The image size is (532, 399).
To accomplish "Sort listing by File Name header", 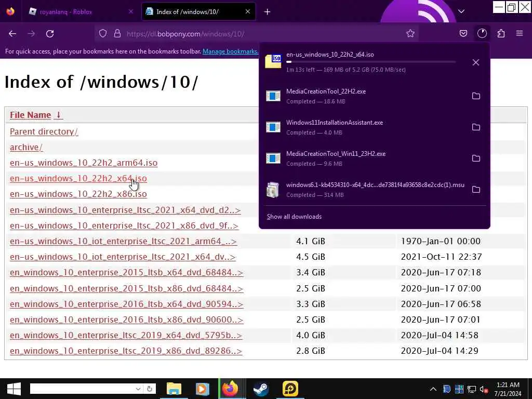I will coord(36,115).
